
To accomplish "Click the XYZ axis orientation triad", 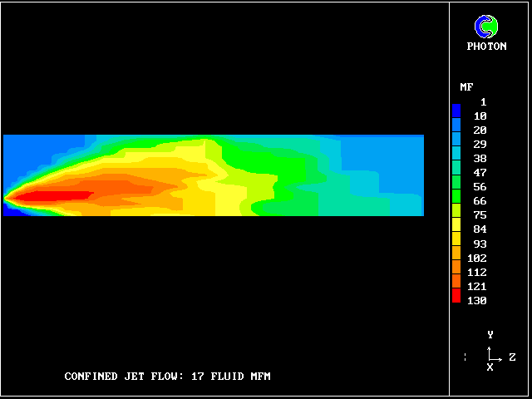I will tap(490, 356).
